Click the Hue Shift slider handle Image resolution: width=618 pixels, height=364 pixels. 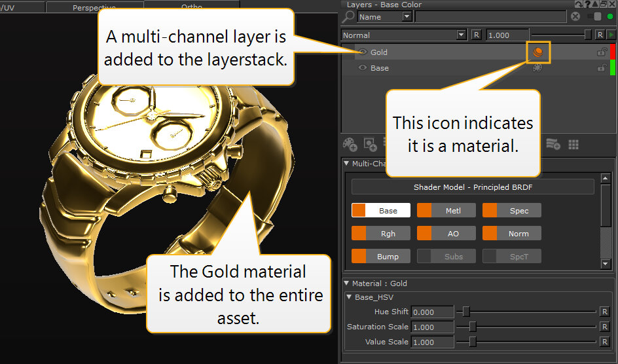pyautogui.click(x=466, y=312)
